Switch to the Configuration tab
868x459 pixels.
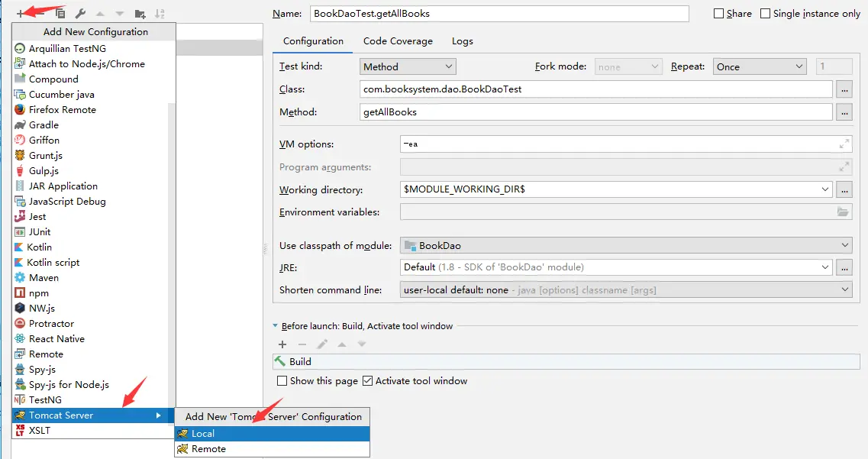click(313, 41)
